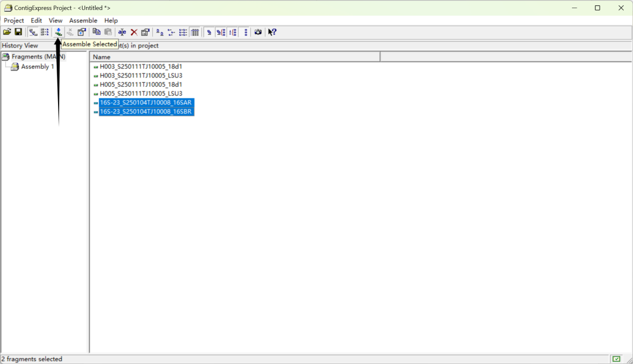Click the greyed-out dissolve assembly icon

(70, 32)
